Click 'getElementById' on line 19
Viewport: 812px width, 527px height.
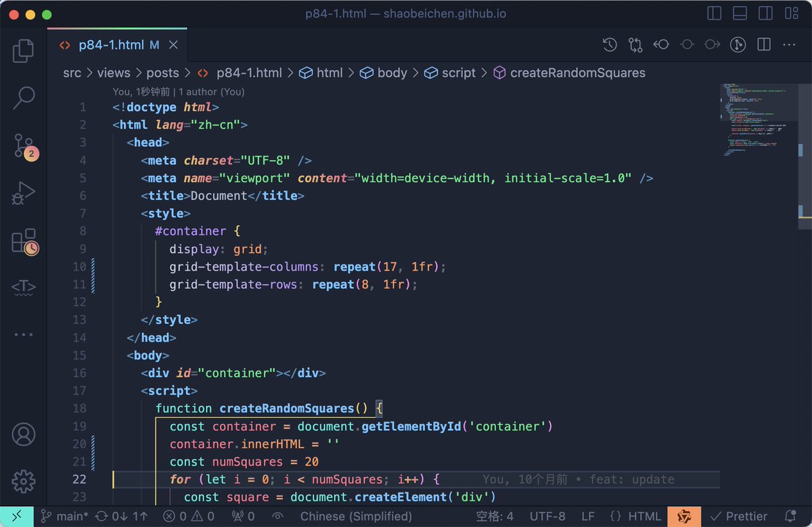pyautogui.click(x=411, y=426)
